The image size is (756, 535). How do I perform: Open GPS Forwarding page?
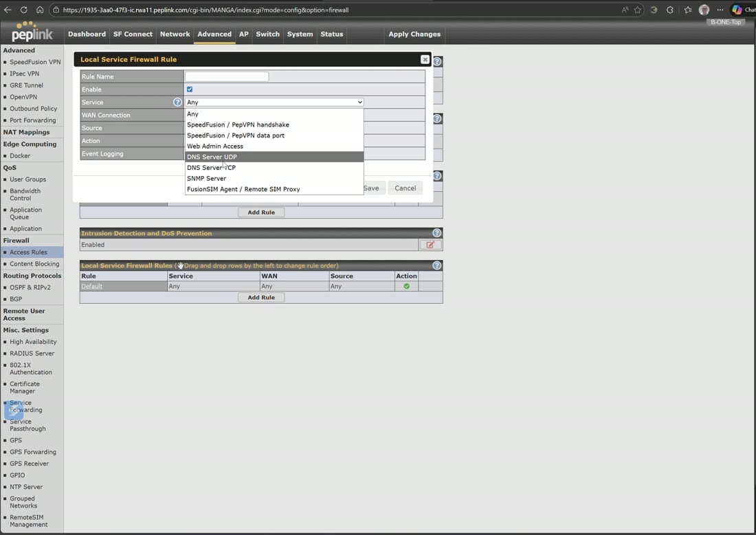[x=33, y=452]
